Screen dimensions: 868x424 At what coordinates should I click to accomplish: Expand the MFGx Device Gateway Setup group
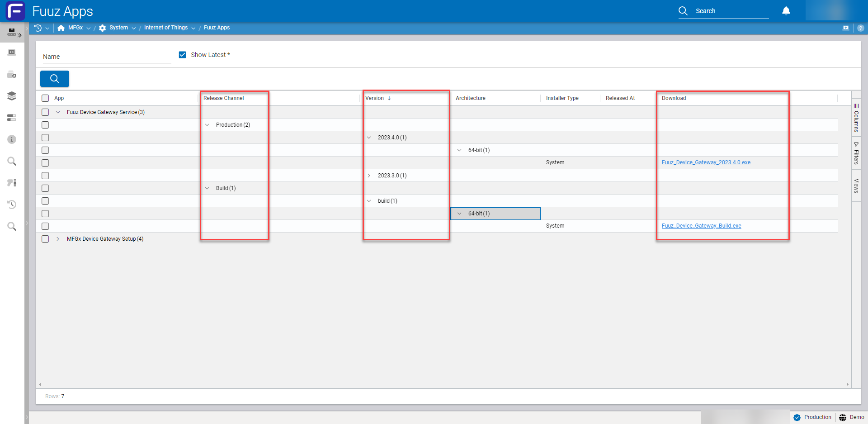[x=58, y=239]
